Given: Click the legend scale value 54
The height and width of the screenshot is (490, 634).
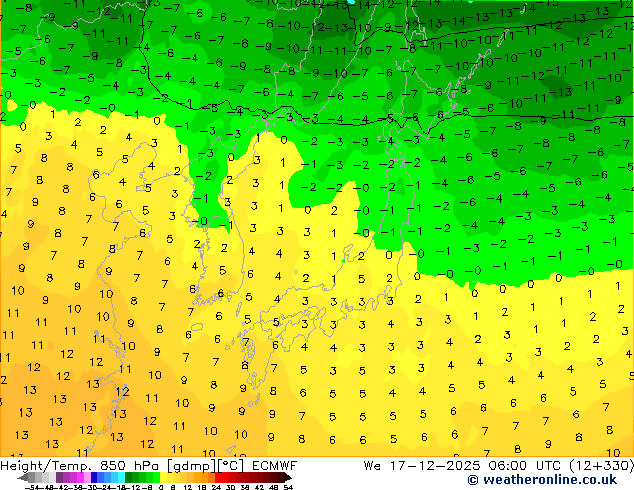Looking at the screenshot, I should (288, 488).
